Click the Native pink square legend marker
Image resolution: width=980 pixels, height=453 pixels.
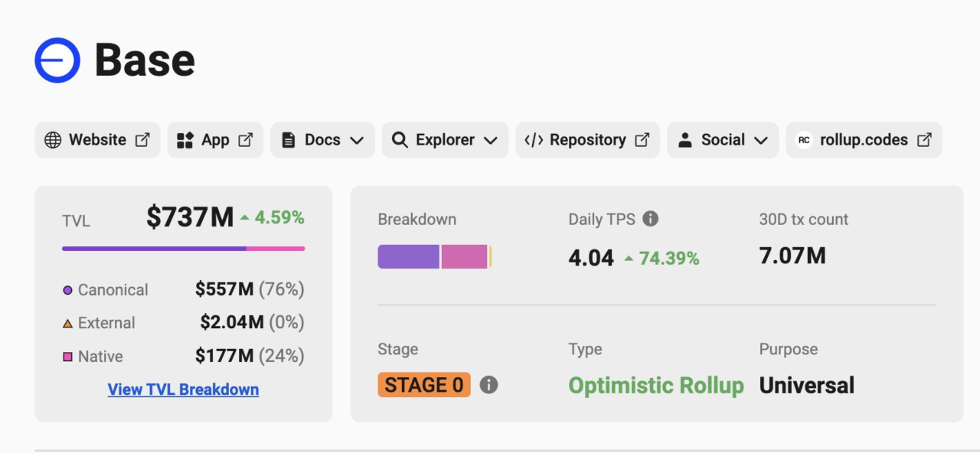[x=67, y=357]
